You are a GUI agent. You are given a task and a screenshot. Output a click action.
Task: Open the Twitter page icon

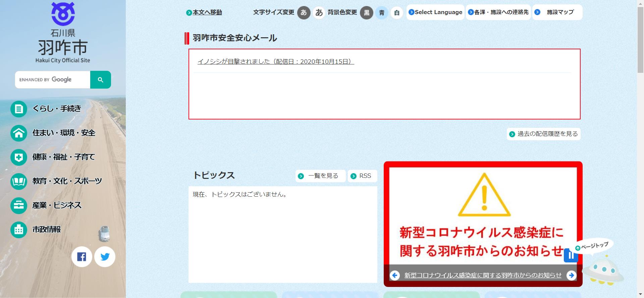pos(105,257)
